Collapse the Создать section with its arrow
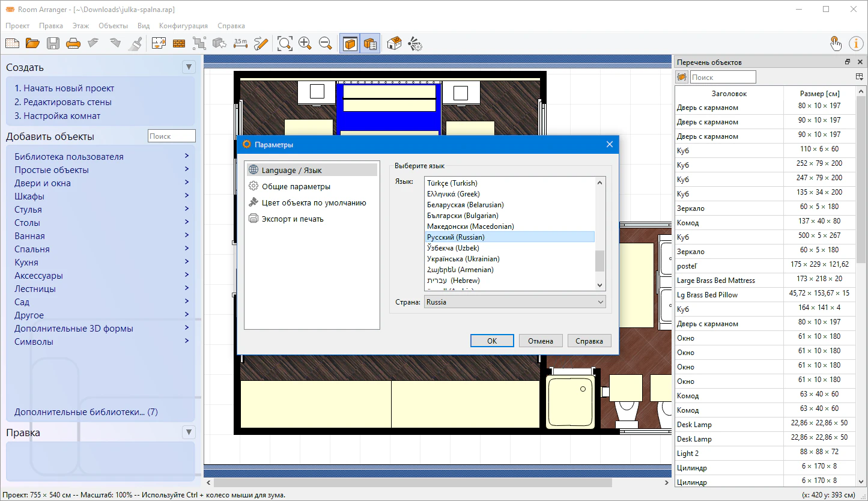Viewport: 868px width, 501px height. click(189, 67)
